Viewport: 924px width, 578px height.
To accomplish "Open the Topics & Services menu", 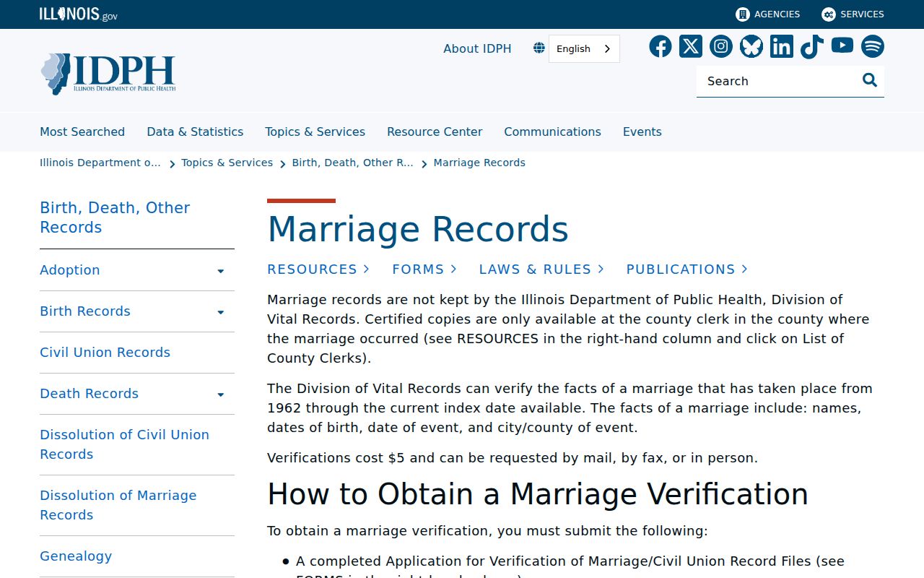I will 315,131.
